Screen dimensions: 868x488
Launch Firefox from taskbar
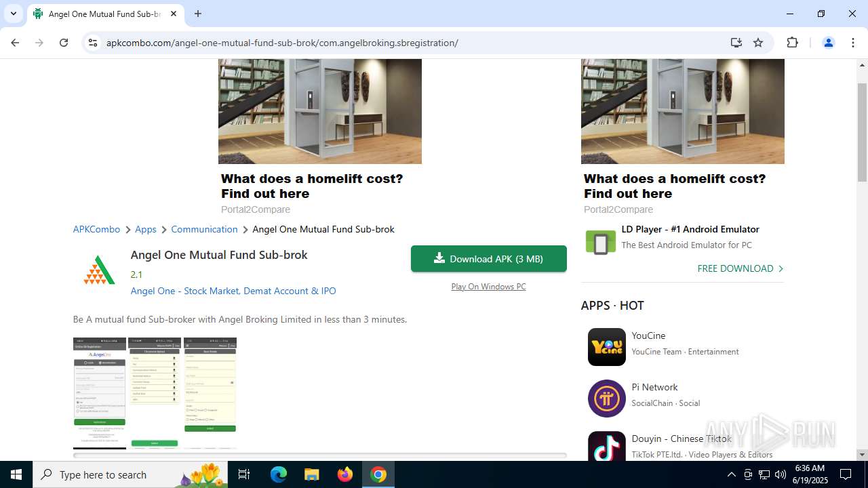pyautogui.click(x=345, y=474)
